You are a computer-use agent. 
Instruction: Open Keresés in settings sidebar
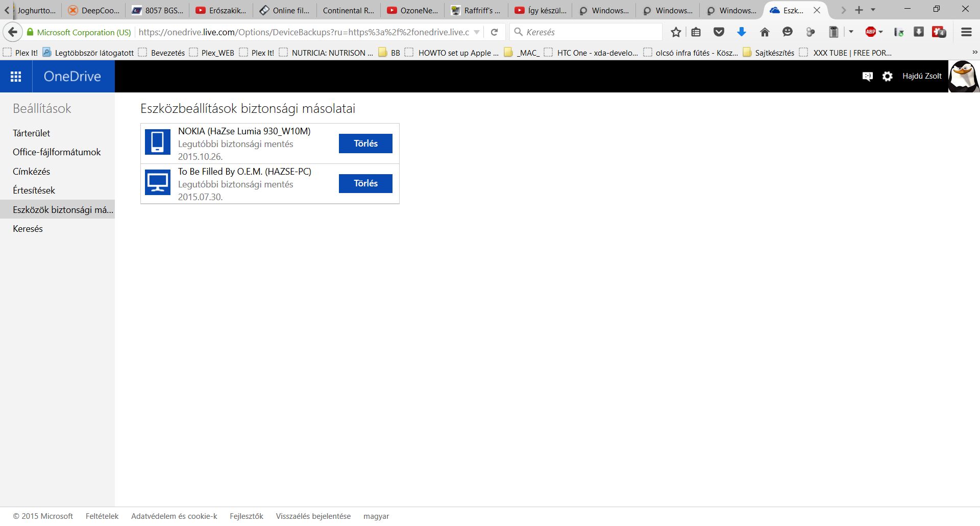pos(28,229)
